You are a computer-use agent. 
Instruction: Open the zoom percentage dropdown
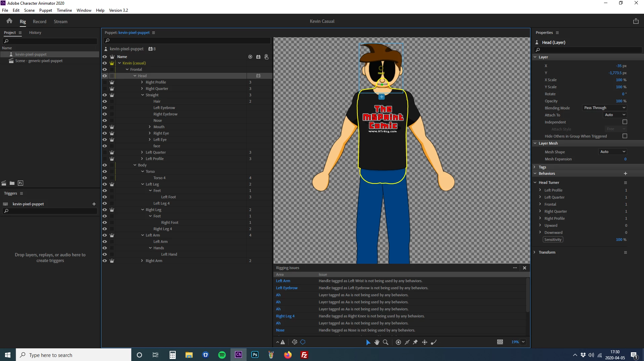[x=523, y=342]
